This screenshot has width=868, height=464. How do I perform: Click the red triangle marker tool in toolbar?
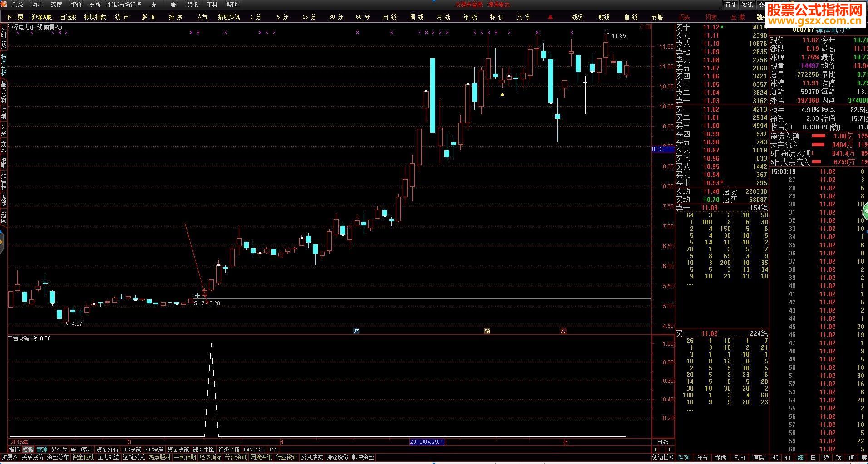(x=550, y=17)
